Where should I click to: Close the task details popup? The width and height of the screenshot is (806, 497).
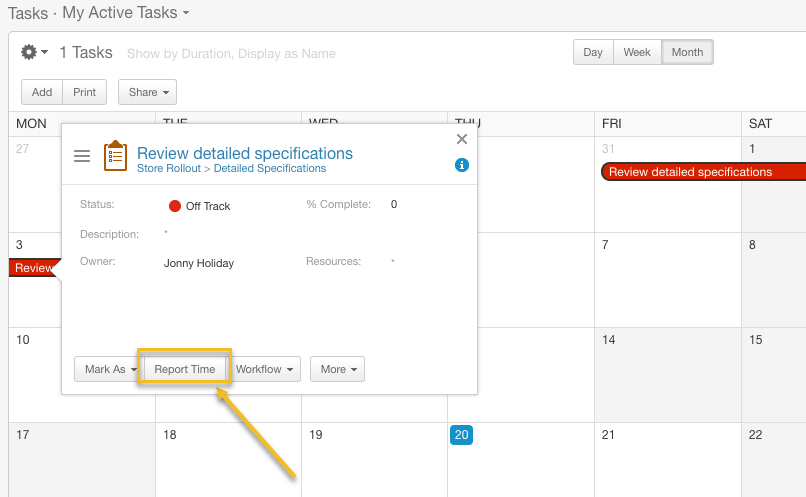click(x=462, y=139)
